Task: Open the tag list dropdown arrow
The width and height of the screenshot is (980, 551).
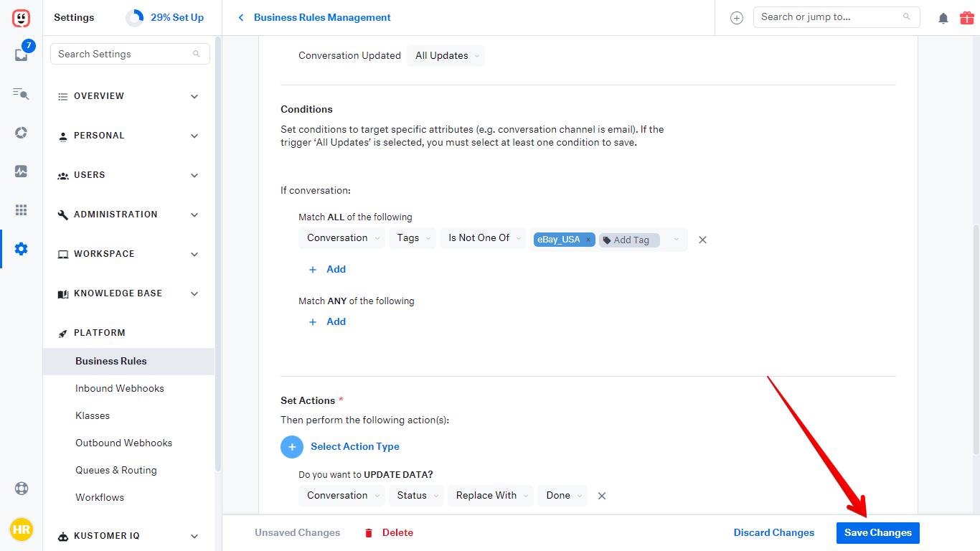Action: tap(676, 240)
